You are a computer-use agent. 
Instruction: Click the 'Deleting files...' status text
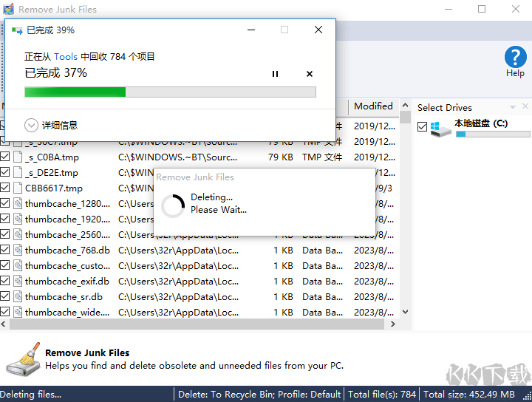pos(30,394)
